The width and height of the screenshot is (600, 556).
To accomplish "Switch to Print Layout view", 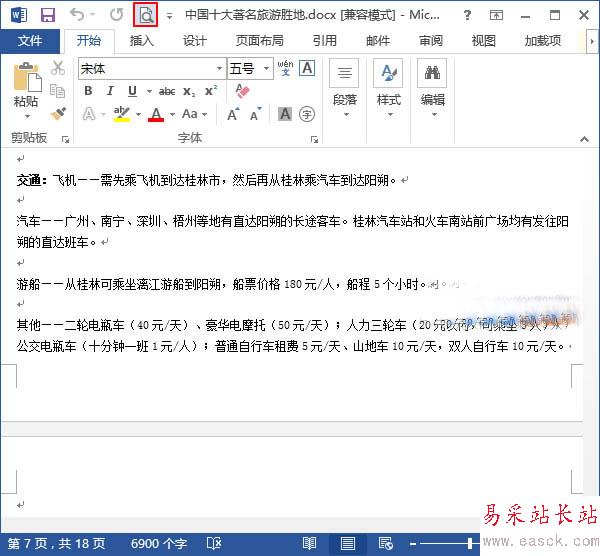I will click(347, 544).
